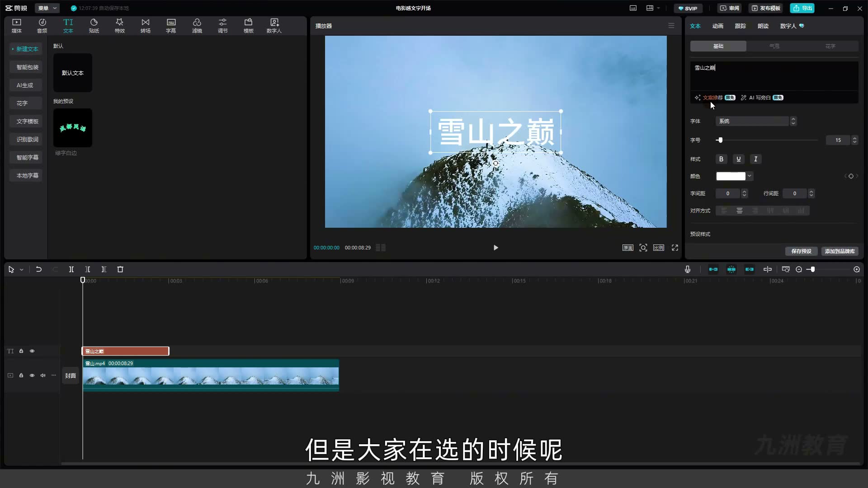Image resolution: width=868 pixels, height=488 pixels.
Task: Click the delete-left trim icon in timeline toolbar
Action: [x=88, y=269]
